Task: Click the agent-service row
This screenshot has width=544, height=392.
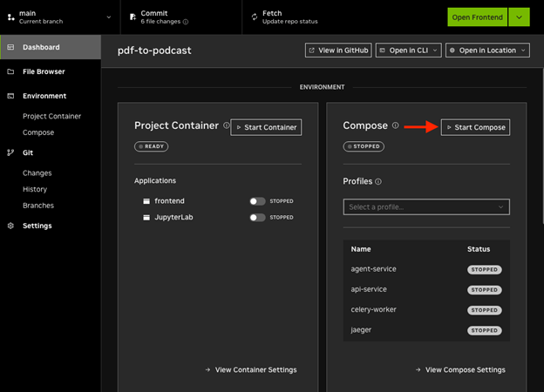Action: [x=426, y=269]
